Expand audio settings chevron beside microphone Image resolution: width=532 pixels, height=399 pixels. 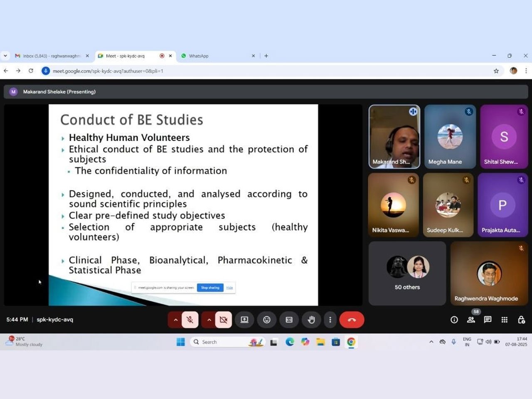click(x=175, y=320)
